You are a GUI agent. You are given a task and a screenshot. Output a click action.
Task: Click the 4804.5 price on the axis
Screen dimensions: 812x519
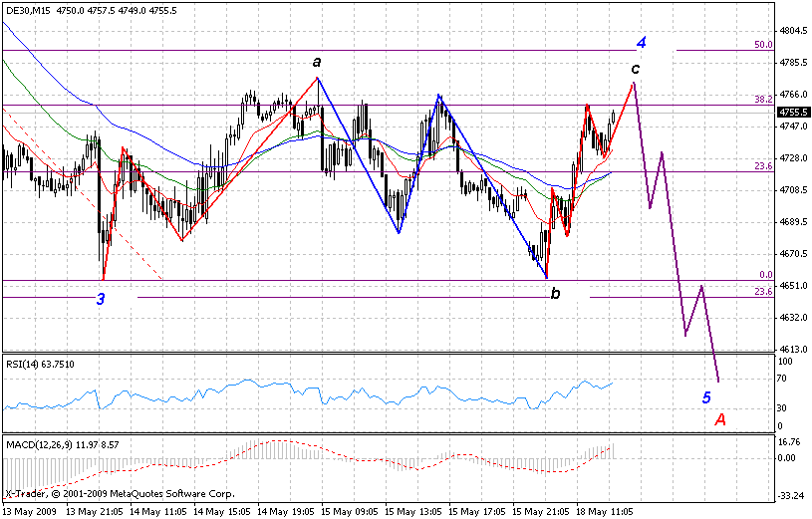tap(793, 31)
